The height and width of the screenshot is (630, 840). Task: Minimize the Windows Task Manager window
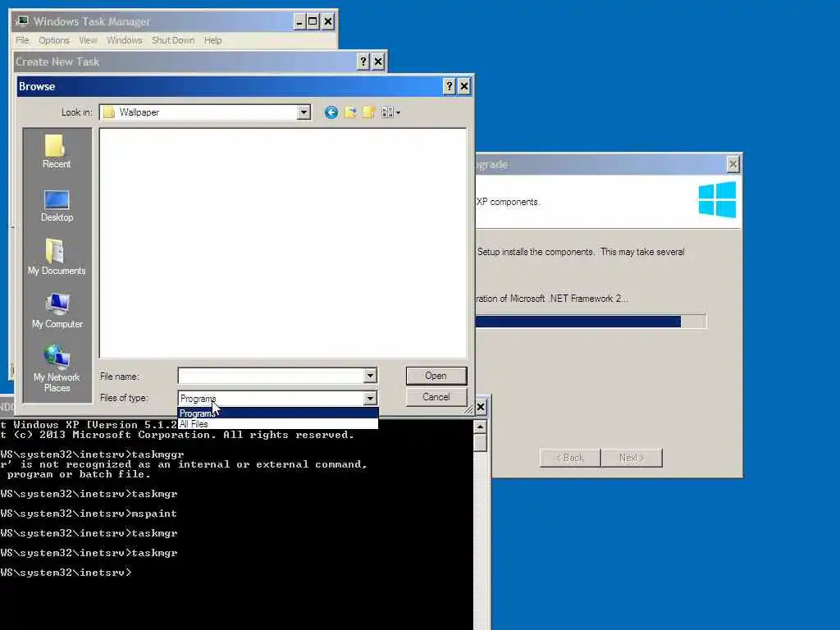click(x=299, y=21)
